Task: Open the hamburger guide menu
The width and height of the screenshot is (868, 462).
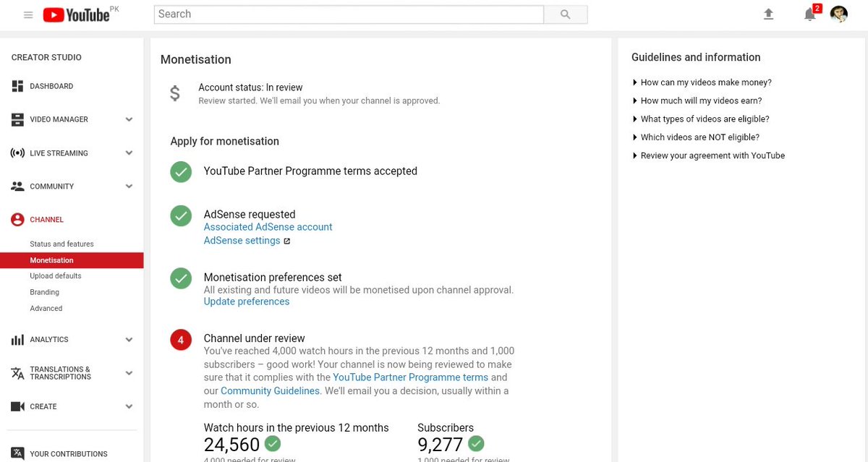Action: point(28,14)
